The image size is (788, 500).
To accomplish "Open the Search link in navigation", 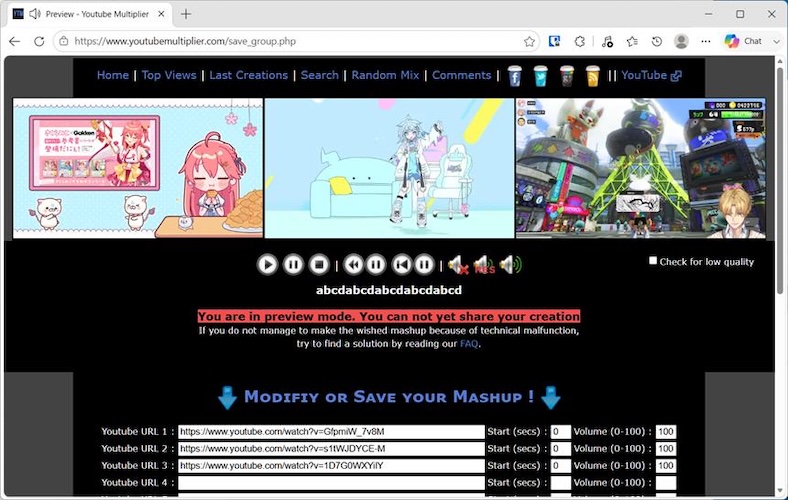I will [x=320, y=75].
